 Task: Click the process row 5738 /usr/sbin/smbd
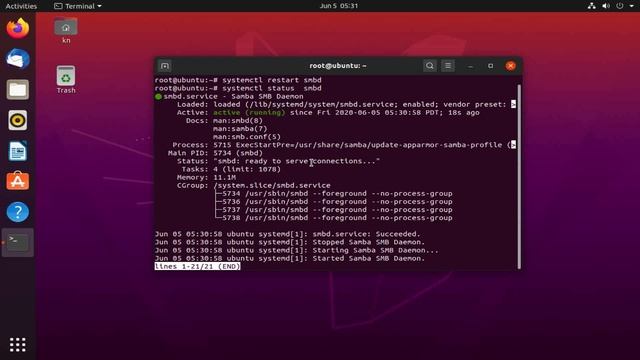coord(337,218)
